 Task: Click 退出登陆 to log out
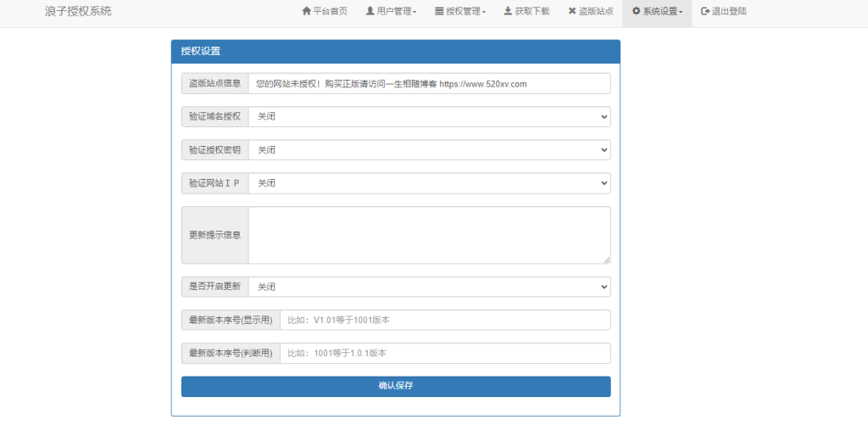tap(724, 11)
